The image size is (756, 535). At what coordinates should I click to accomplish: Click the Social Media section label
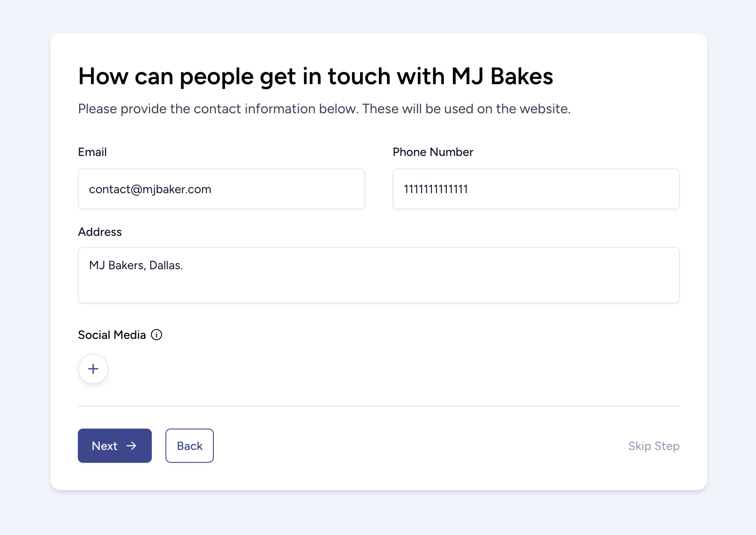click(x=112, y=335)
